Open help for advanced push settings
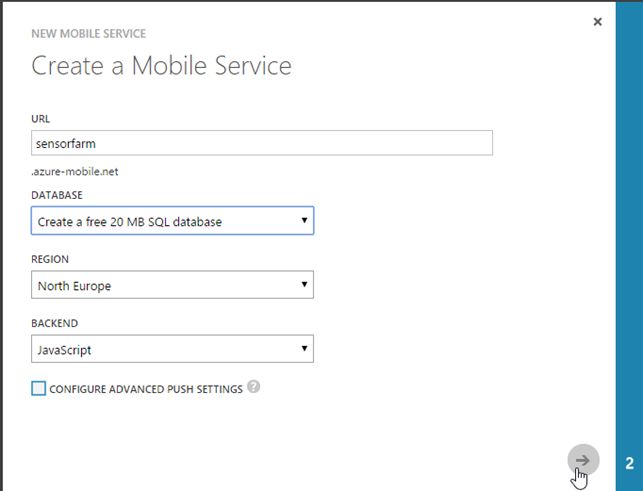This screenshot has width=643, height=491. (253, 387)
